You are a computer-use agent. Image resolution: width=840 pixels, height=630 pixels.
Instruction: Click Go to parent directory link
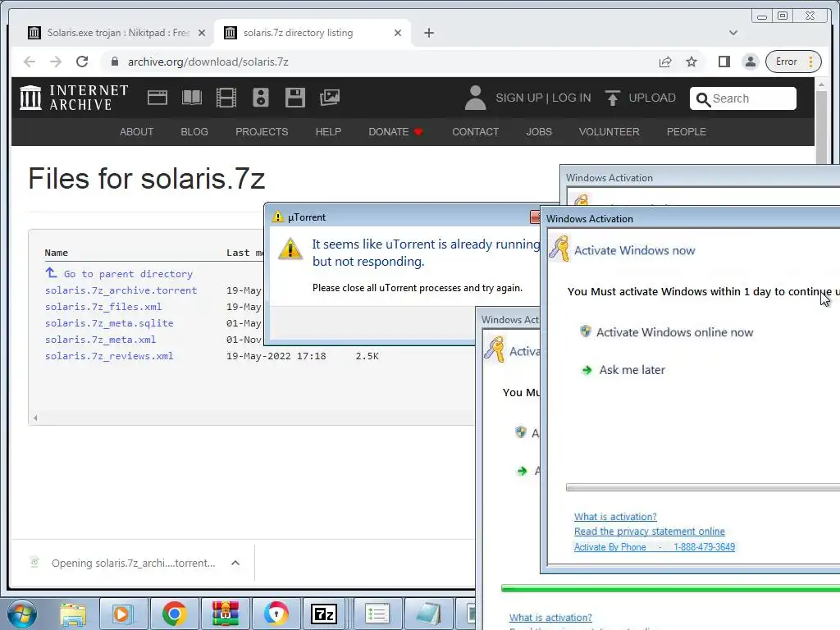pos(128,274)
